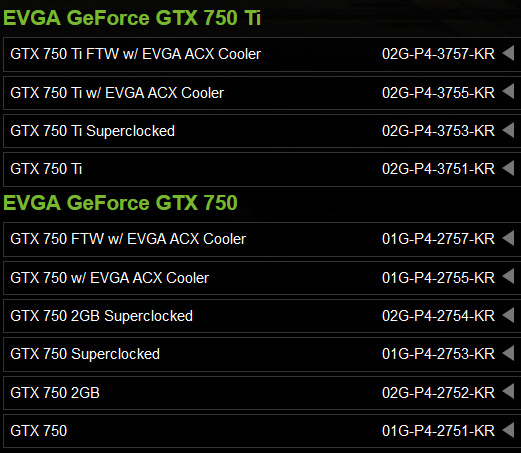
Task: Open GTX 750 FTW w/ EVGA ACX Cooler
Action: [128, 239]
